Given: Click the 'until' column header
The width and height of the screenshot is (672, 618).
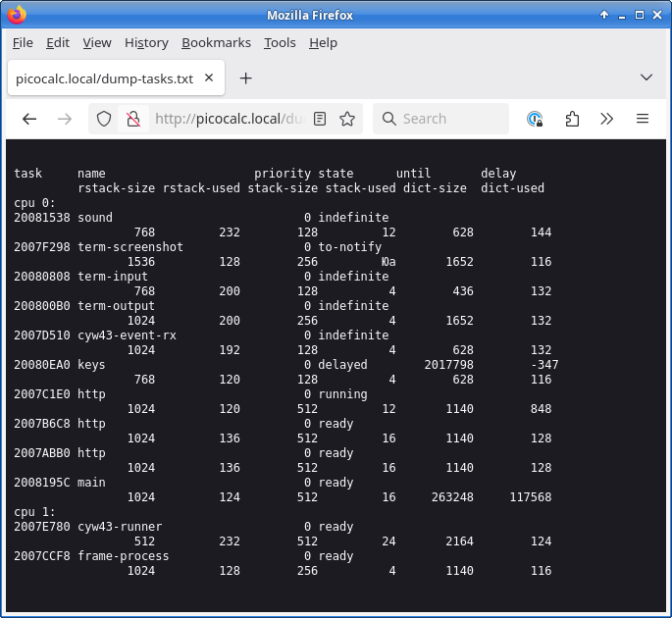Looking at the screenshot, I should coord(413,174).
